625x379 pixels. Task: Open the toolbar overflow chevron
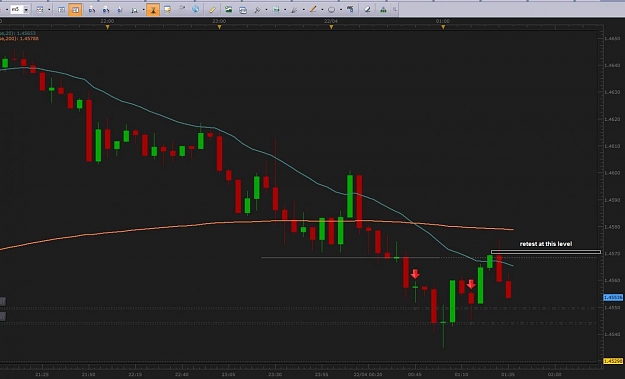pyautogui.click(x=395, y=10)
